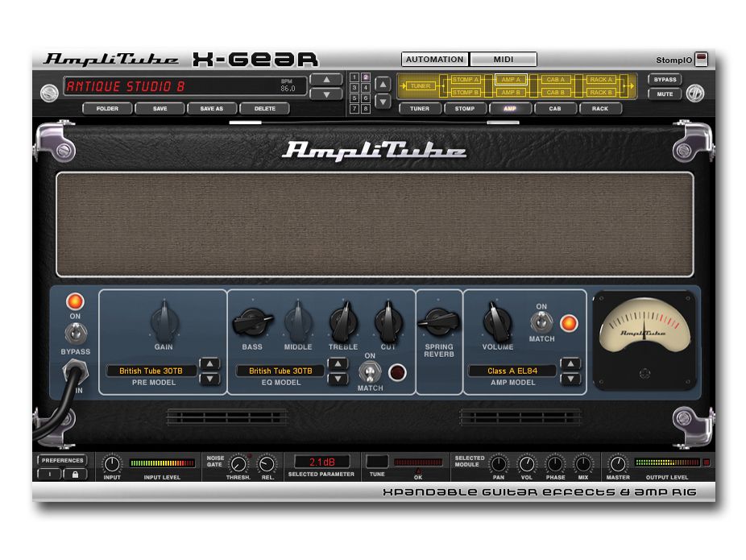The height and width of the screenshot is (560, 746).
Task: Click the VU meter on the amp
Action: point(644,341)
